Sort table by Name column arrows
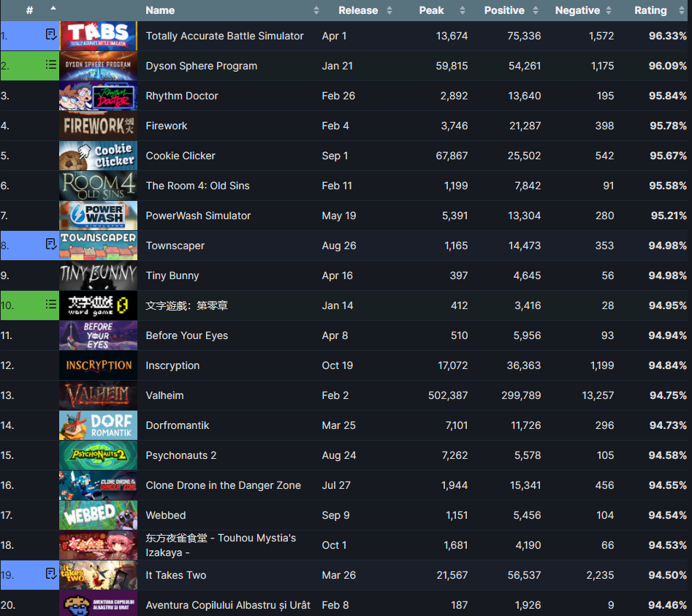The image size is (692, 616). [x=316, y=10]
